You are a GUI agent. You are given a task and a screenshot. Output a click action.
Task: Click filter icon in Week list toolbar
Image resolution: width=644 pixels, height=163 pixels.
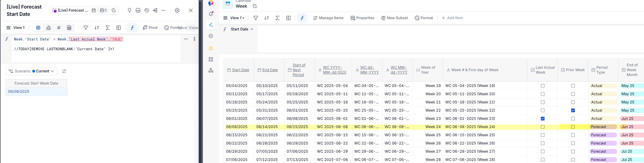click(x=256, y=18)
